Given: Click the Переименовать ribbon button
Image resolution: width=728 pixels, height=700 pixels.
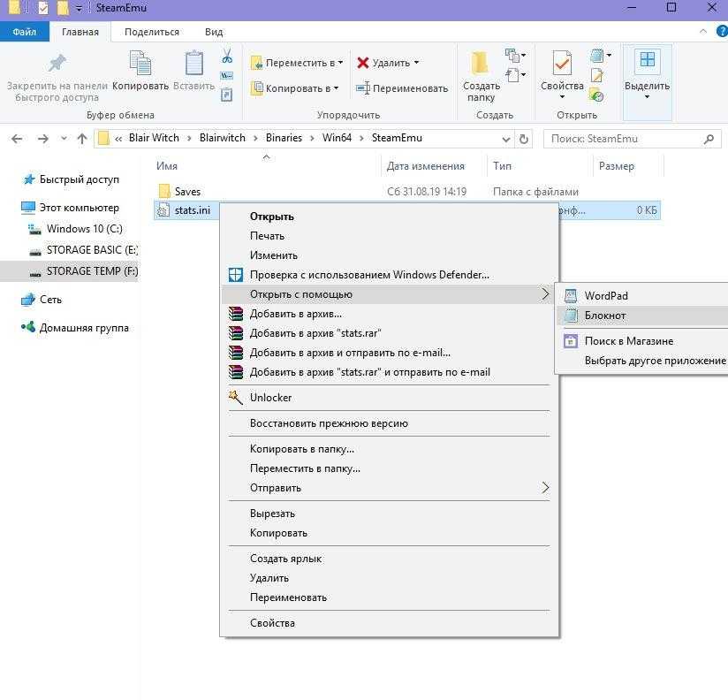Looking at the screenshot, I should point(402,88).
